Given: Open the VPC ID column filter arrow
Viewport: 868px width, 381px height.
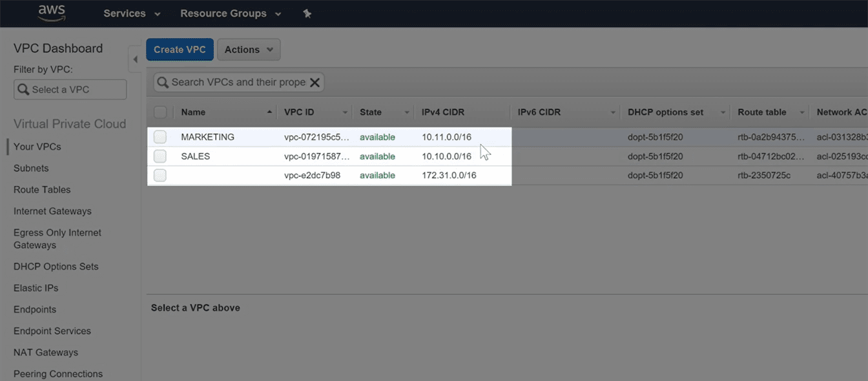Looking at the screenshot, I should pos(346,112).
